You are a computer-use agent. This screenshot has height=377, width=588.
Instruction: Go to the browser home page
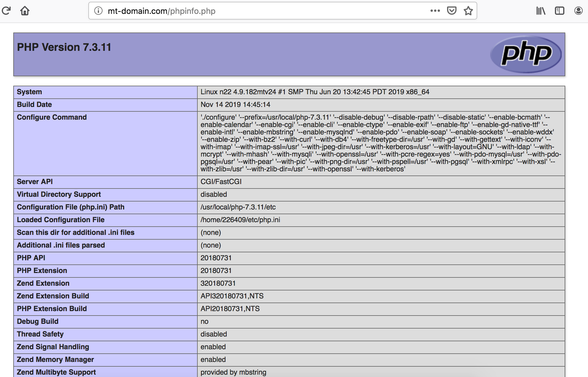[25, 11]
